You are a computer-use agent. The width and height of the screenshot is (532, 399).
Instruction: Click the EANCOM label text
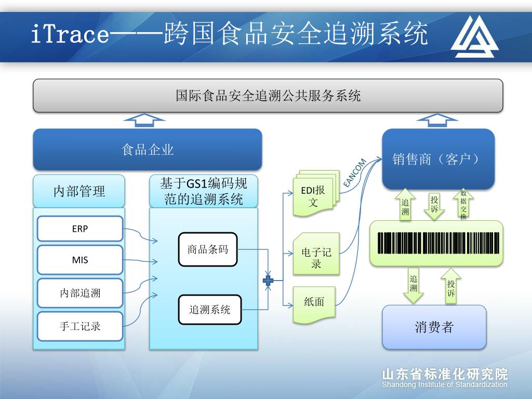click(x=354, y=172)
